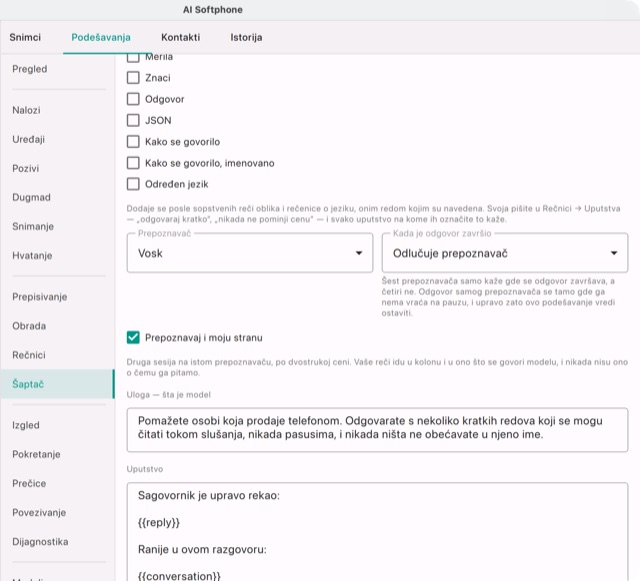The image size is (640, 581).
Task: Go to the Istorija tab
Action: [x=246, y=37]
